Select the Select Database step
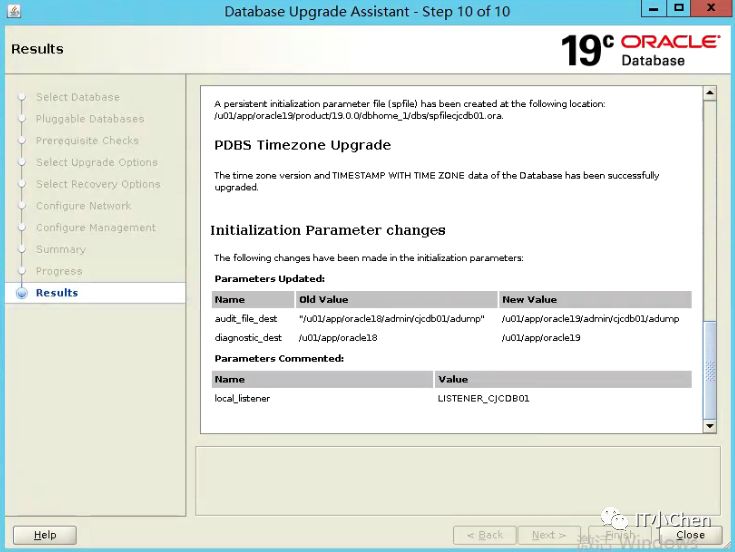 coord(78,97)
